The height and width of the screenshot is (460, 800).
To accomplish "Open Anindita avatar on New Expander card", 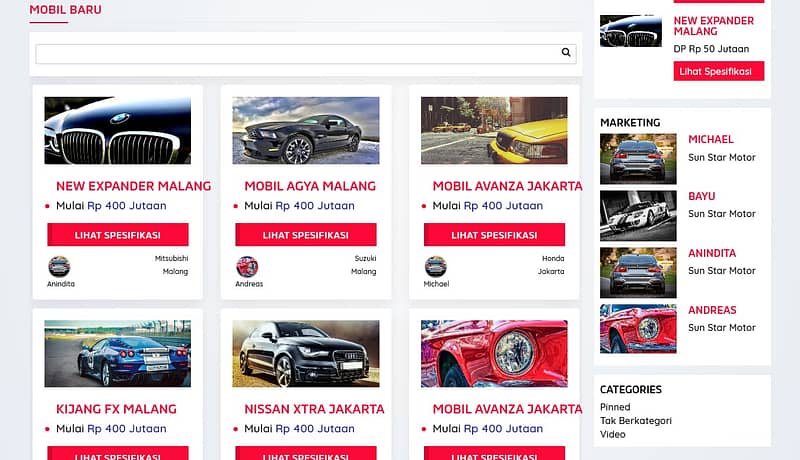I will (59, 267).
